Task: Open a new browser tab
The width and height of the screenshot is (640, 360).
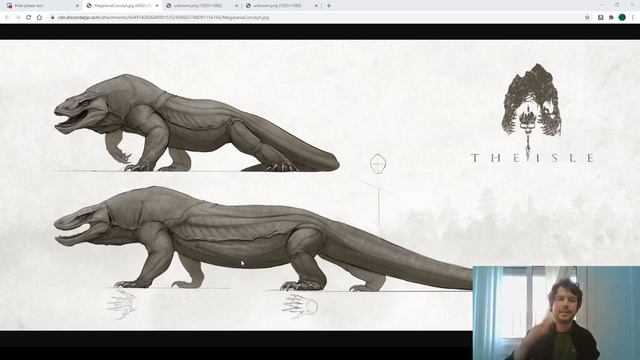Action: point(329,6)
